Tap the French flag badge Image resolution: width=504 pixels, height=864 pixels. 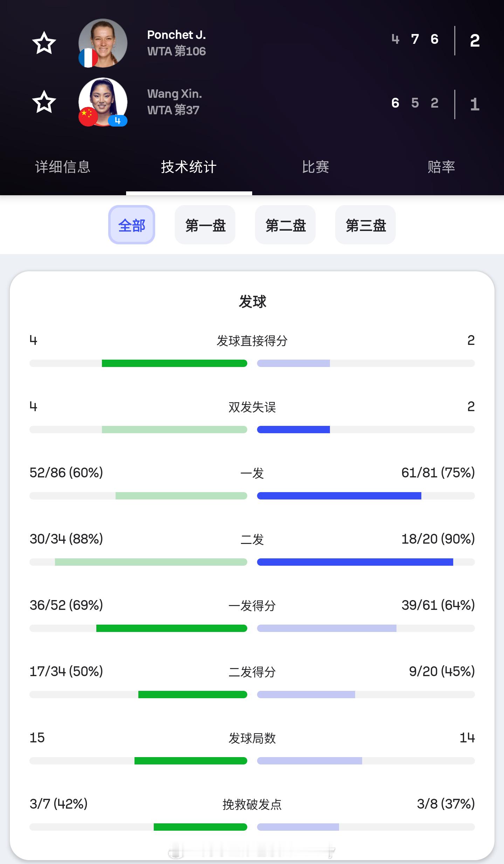[x=88, y=58]
